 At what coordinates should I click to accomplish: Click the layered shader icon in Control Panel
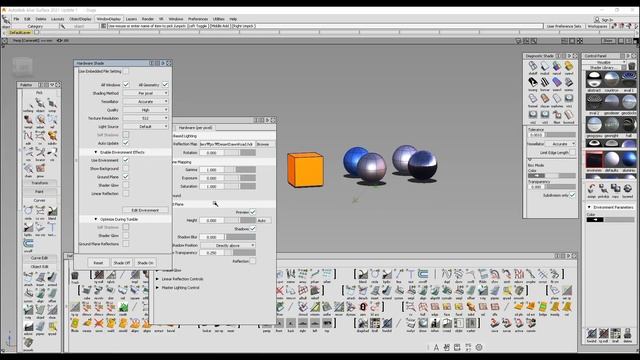pyautogui.click(x=628, y=189)
